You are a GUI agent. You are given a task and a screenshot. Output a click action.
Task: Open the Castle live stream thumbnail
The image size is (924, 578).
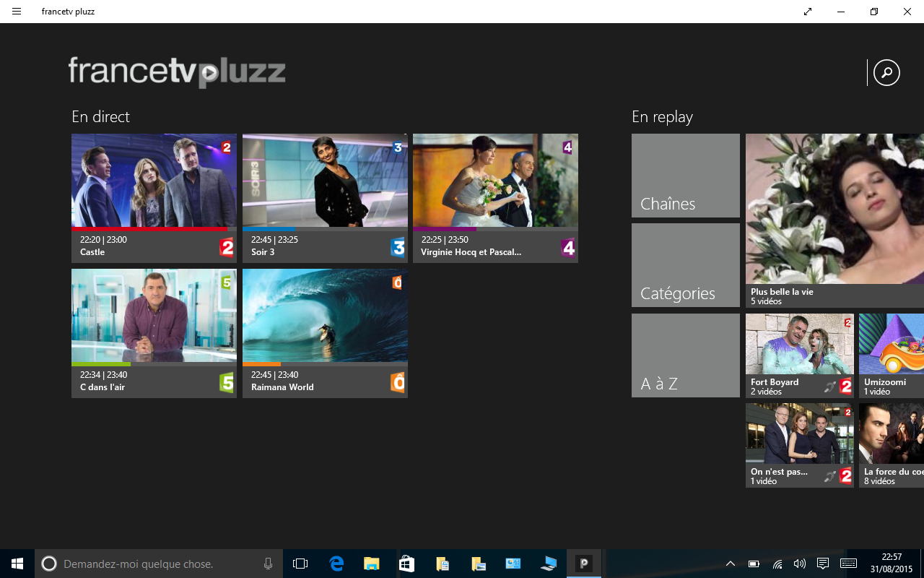click(x=154, y=181)
